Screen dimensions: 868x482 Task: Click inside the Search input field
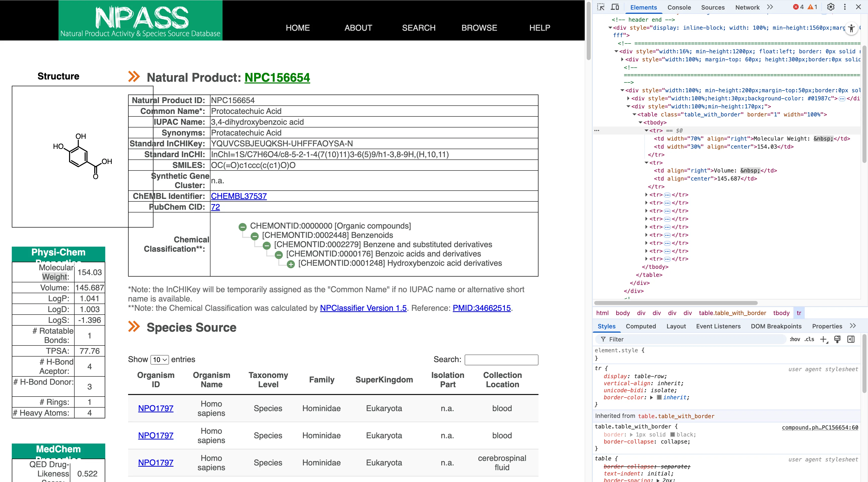[501, 360]
